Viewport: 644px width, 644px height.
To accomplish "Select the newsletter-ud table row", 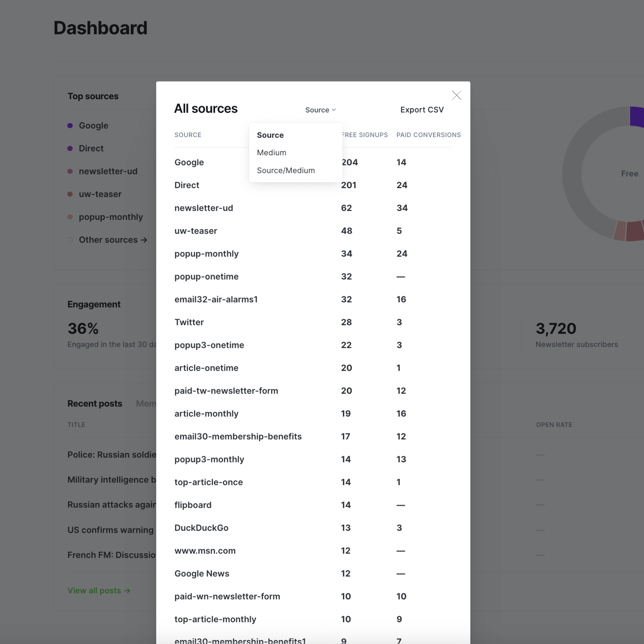I will [x=204, y=208].
